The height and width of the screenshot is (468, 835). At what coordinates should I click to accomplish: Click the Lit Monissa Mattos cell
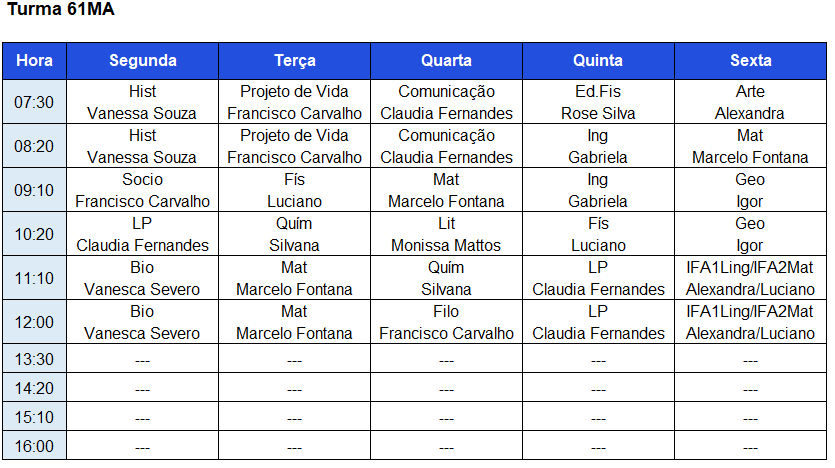[x=446, y=234]
